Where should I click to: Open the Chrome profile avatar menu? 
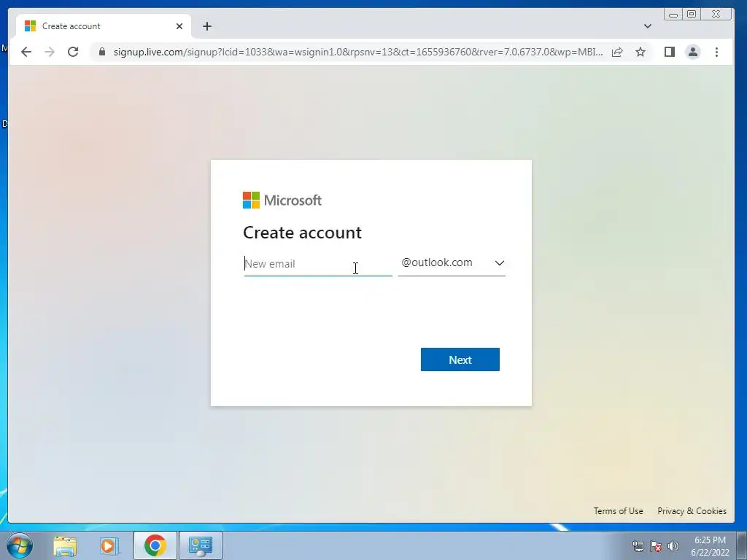(693, 52)
